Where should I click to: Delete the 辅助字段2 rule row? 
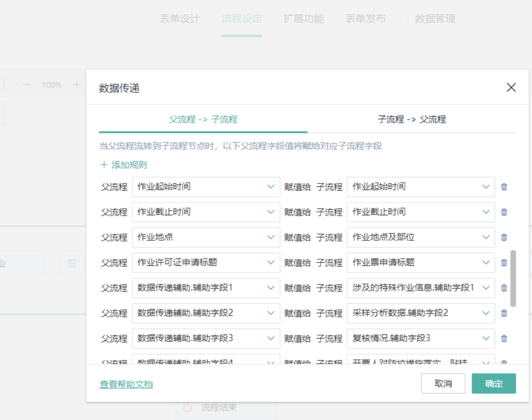pos(504,313)
